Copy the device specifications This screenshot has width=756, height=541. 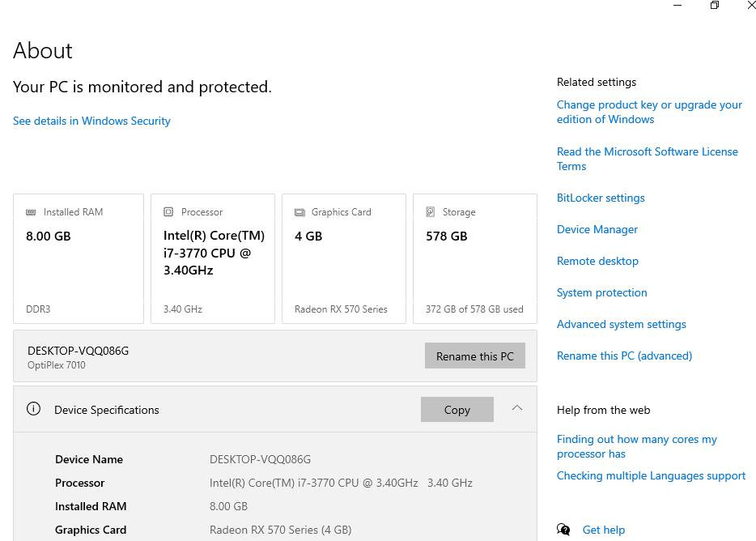click(457, 410)
